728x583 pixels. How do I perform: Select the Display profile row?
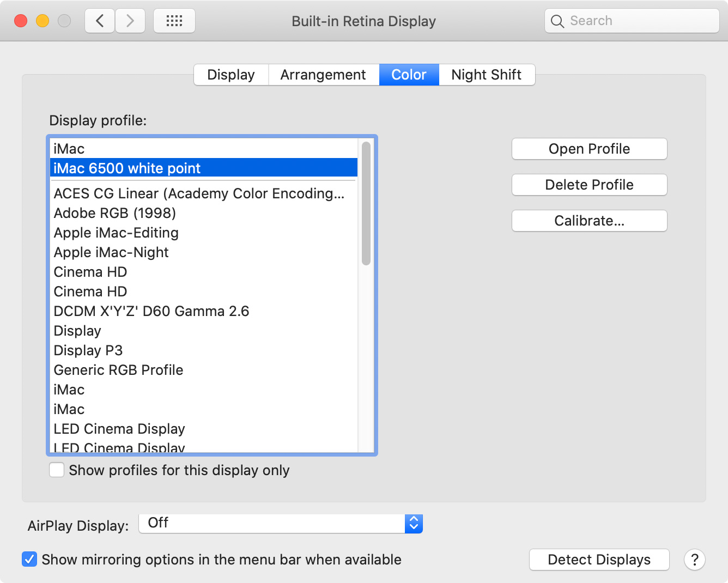(204, 331)
